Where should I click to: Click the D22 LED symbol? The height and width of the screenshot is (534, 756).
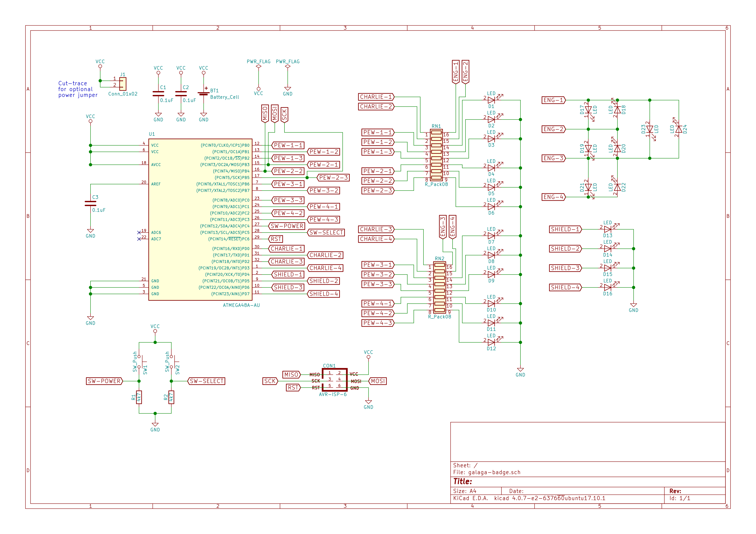617,187
